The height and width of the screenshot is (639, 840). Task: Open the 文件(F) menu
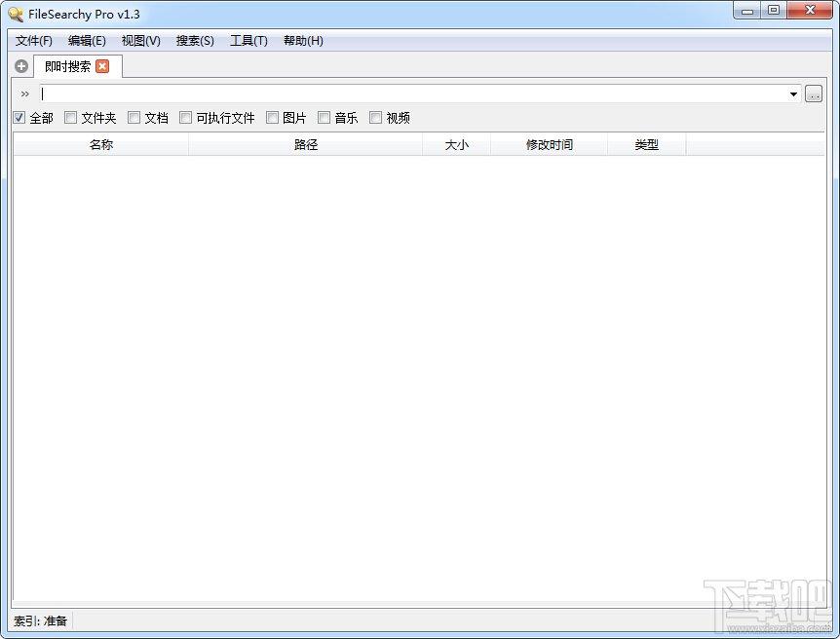tap(34, 41)
